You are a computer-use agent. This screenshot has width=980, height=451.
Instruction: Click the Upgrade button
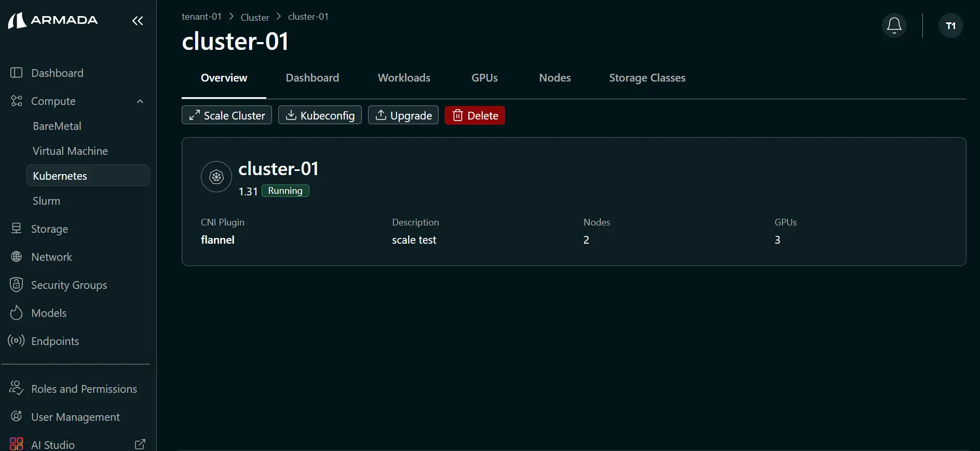(x=403, y=115)
